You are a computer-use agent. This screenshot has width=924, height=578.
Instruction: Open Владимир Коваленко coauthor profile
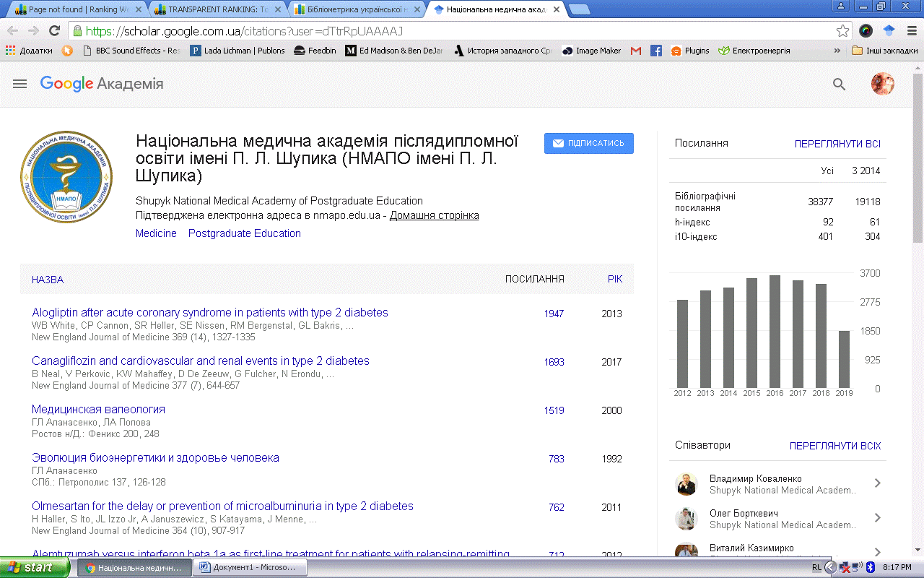pyautogui.click(x=755, y=478)
